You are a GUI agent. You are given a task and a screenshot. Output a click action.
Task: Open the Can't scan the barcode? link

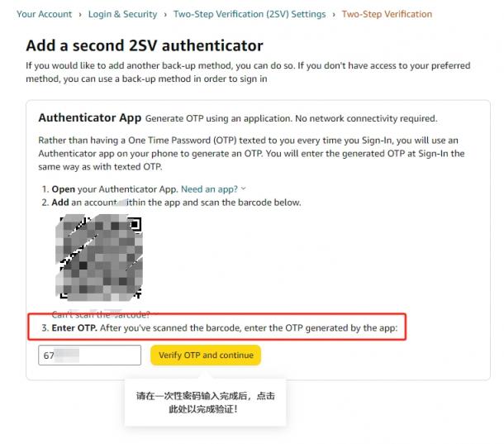(x=101, y=314)
